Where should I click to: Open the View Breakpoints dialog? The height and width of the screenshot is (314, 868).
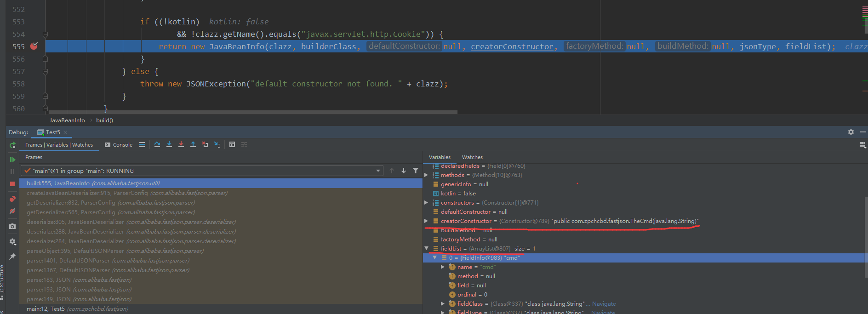pyautogui.click(x=12, y=199)
